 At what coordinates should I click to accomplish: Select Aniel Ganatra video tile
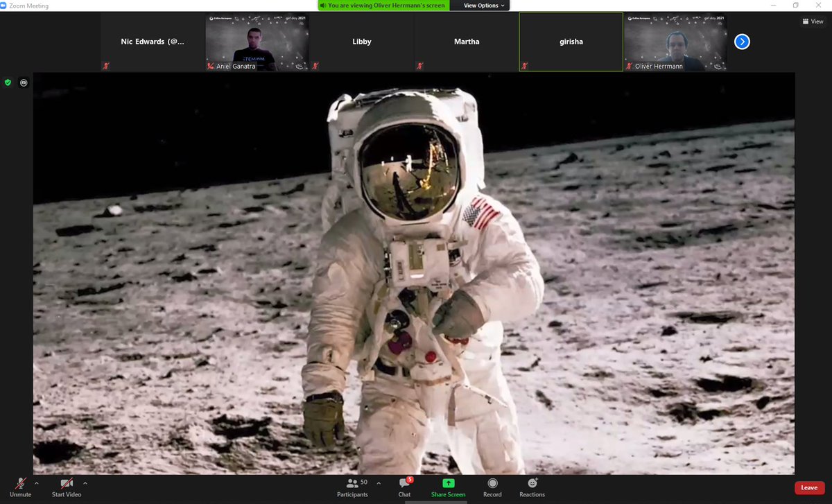click(257, 42)
